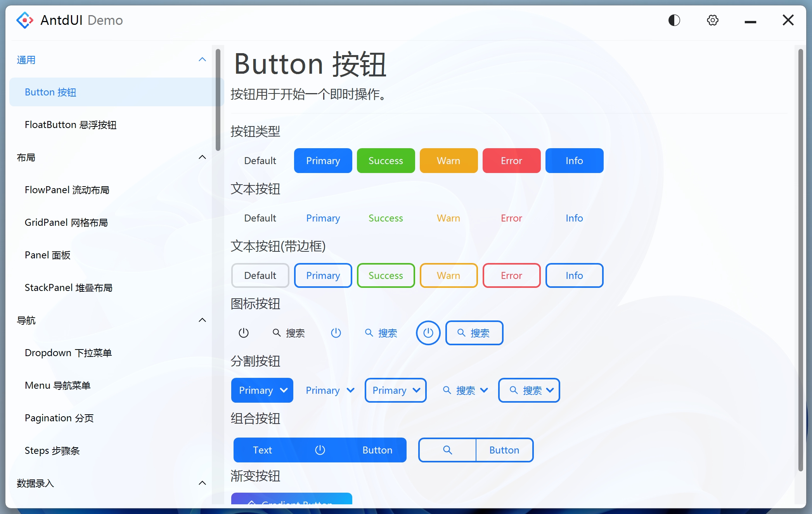Click the black 搜索 search icon button

pyautogui.click(x=289, y=333)
